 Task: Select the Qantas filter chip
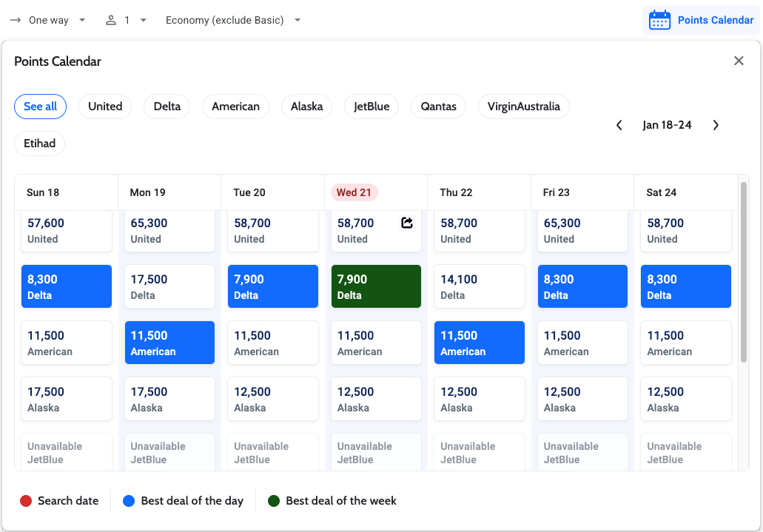(438, 107)
